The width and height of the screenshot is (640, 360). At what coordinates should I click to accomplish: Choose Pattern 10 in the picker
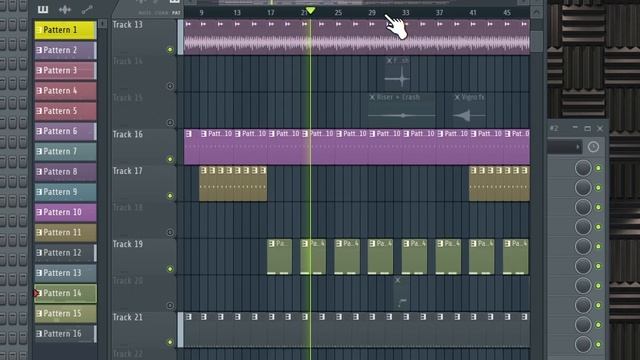pyautogui.click(x=65, y=212)
